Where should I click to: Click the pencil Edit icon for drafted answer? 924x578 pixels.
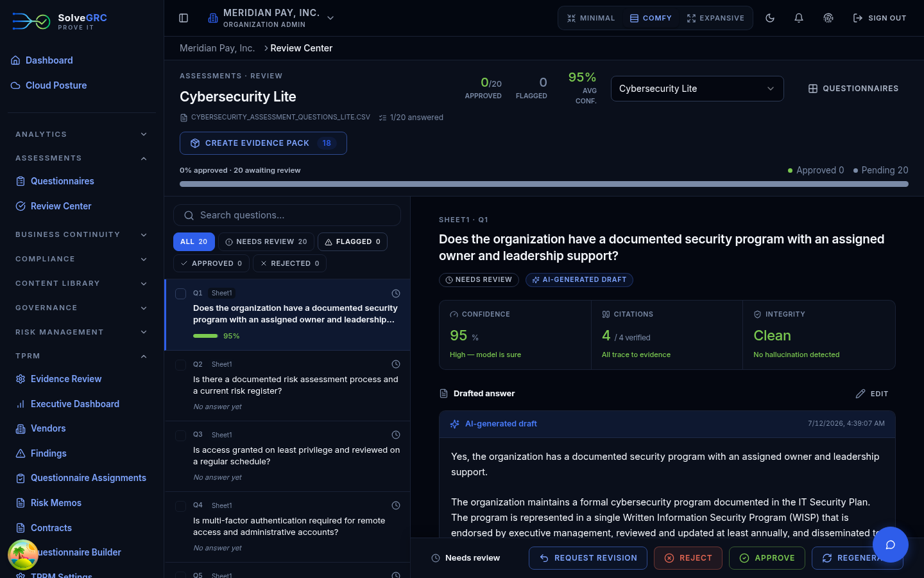860,394
